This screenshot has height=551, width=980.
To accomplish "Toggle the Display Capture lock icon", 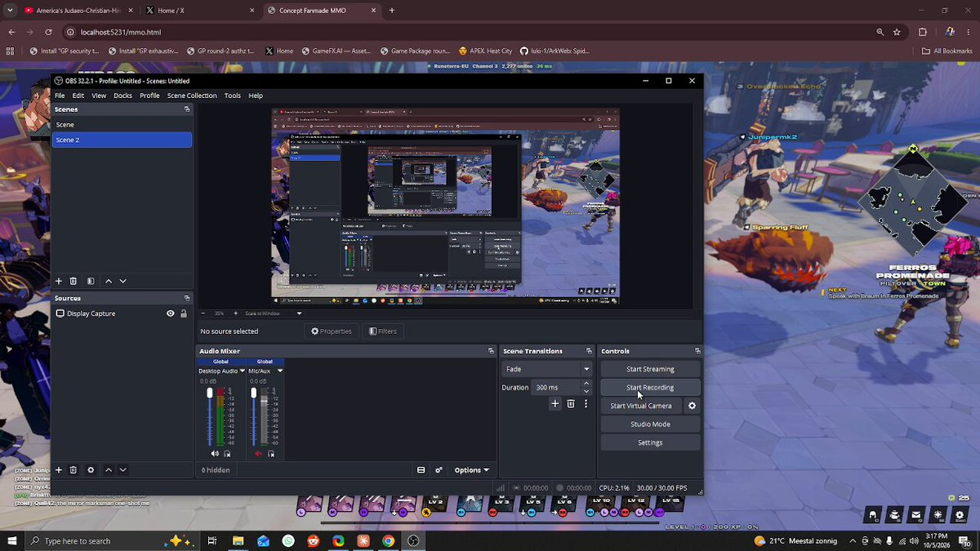I will tap(184, 313).
